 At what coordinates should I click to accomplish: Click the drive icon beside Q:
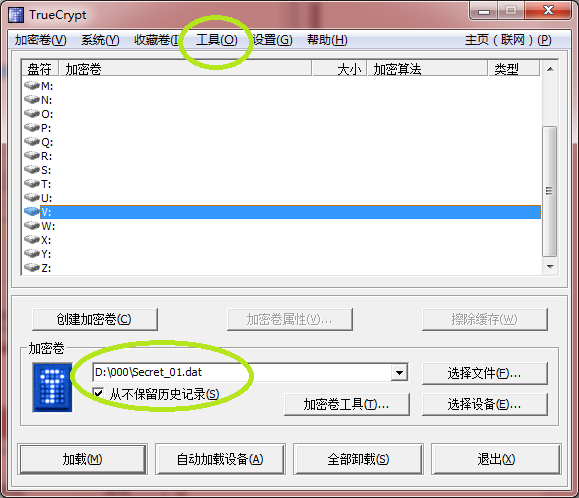pyautogui.click(x=32, y=141)
